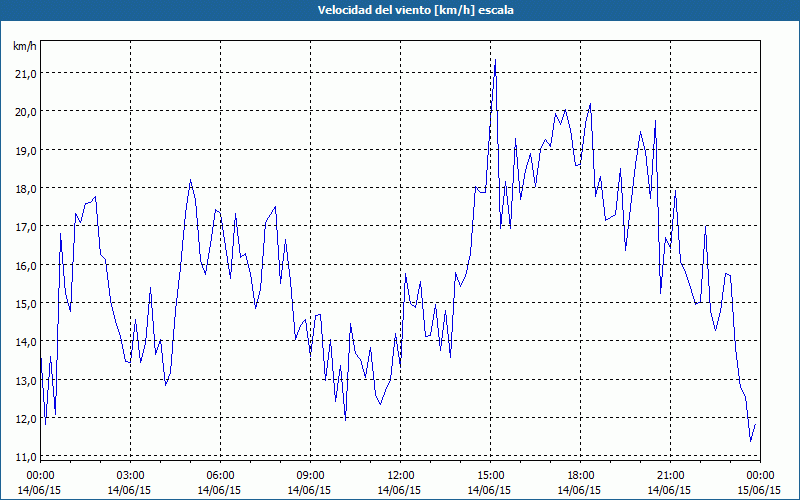Click the wind speed line's highest peak above 21,0
This screenshot has width=800, height=500.
pyautogui.click(x=495, y=60)
